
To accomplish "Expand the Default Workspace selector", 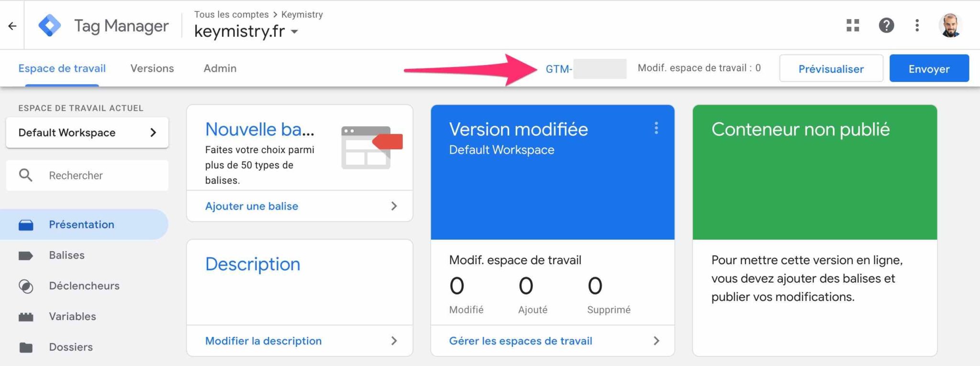I will pos(87,133).
